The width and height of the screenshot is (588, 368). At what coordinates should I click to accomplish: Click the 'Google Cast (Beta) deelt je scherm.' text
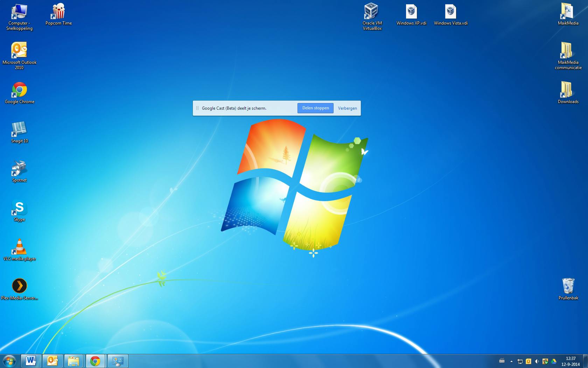coord(234,108)
